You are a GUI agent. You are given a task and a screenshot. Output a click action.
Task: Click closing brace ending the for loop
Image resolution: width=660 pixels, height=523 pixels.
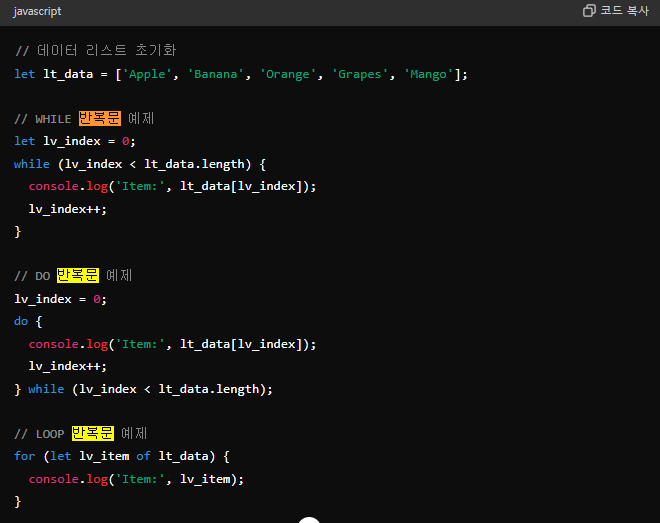point(18,502)
